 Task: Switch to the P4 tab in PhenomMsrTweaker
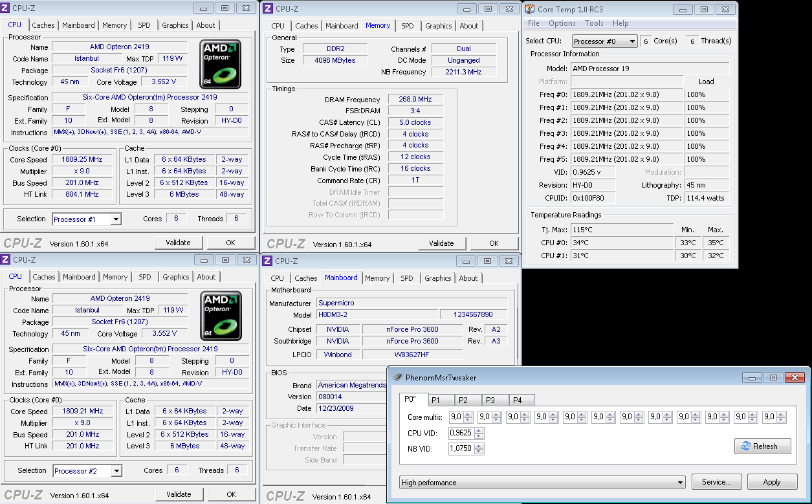click(521, 400)
